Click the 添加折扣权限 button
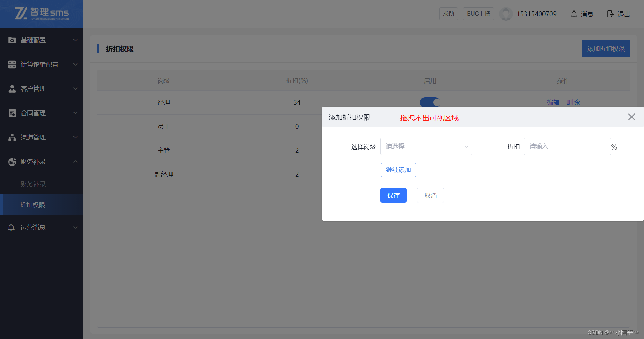Screen dimensions: 644x339 pos(606,49)
